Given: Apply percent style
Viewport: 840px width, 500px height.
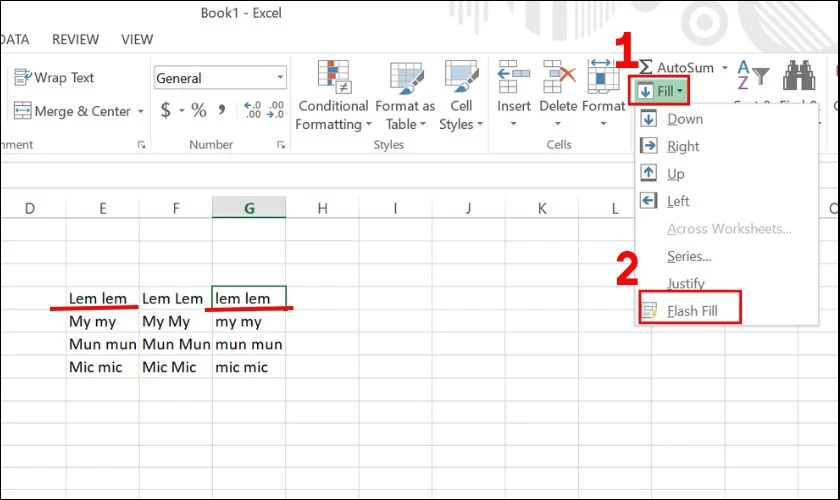Looking at the screenshot, I should click(x=199, y=110).
